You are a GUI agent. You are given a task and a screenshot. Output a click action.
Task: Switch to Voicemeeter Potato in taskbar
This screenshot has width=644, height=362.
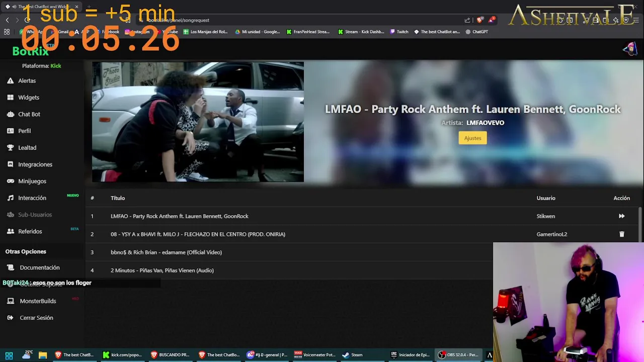[x=314, y=355]
